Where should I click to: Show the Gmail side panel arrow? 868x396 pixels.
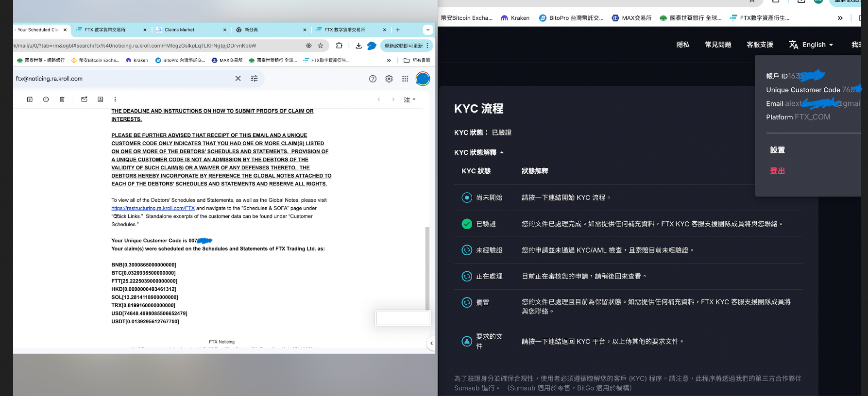click(x=431, y=344)
